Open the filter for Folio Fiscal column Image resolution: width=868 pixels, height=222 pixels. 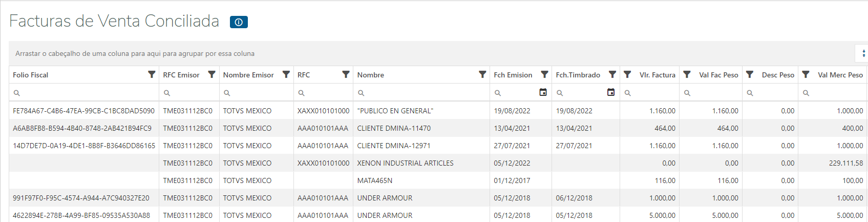click(152, 74)
